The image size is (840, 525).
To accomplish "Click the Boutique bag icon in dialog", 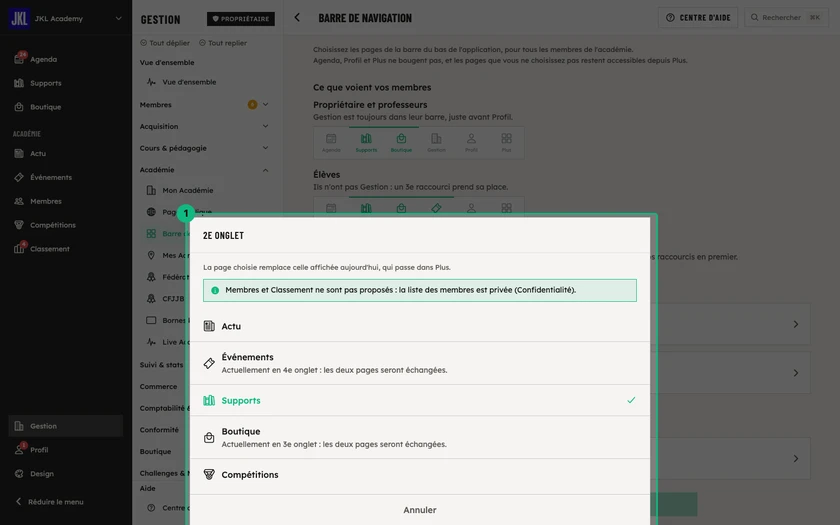I will tap(209, 438).
